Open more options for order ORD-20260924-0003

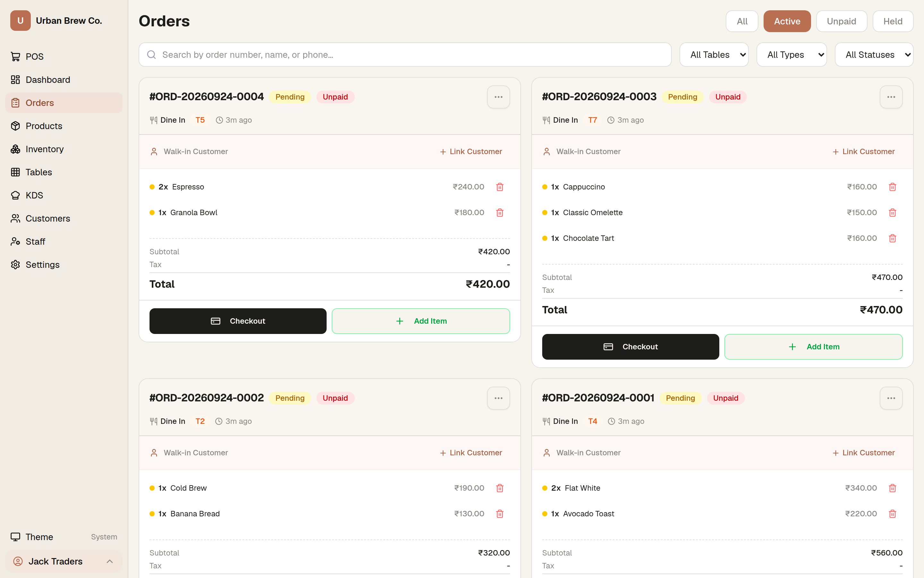coord(891,97)
